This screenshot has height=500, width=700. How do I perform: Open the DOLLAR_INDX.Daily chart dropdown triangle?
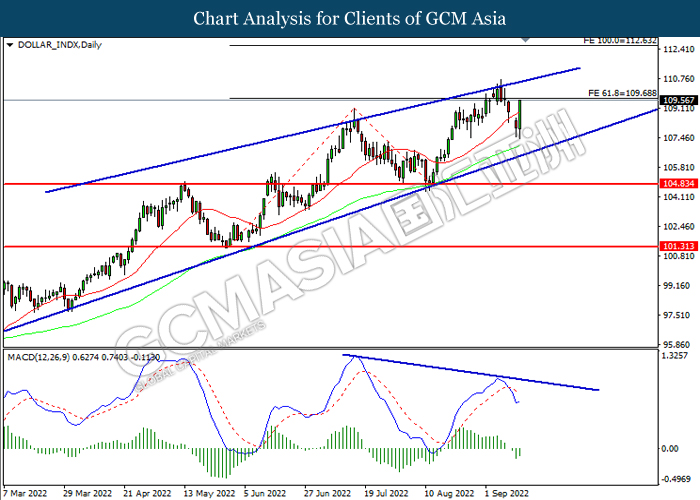tap(10, 45)
